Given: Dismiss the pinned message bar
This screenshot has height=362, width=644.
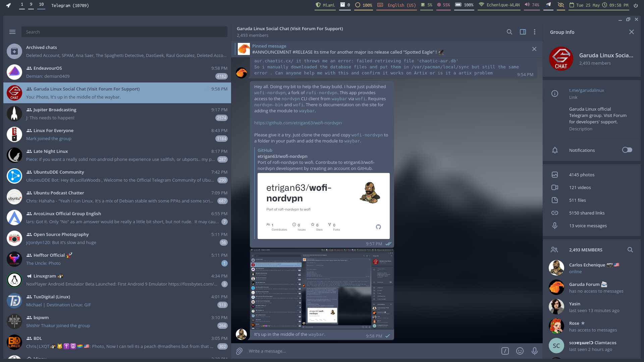Looking at the screenshot, I should 534,49.
